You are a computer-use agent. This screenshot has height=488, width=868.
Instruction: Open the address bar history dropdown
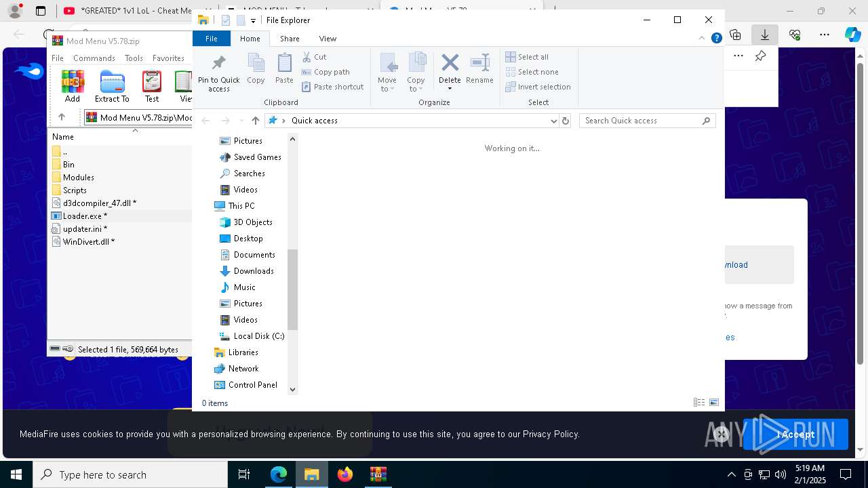[553, 121]
